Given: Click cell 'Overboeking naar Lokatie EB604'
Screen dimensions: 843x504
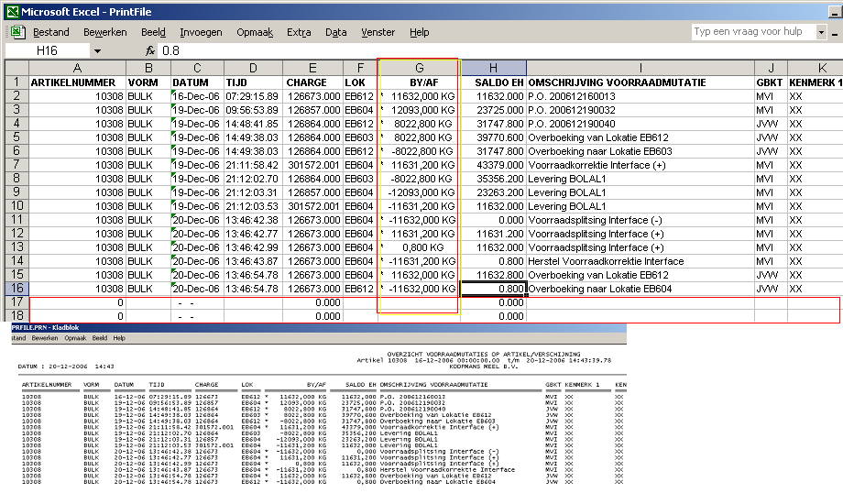Looking at the screenshot, I should pyautogui.click(x=640, y=289).
